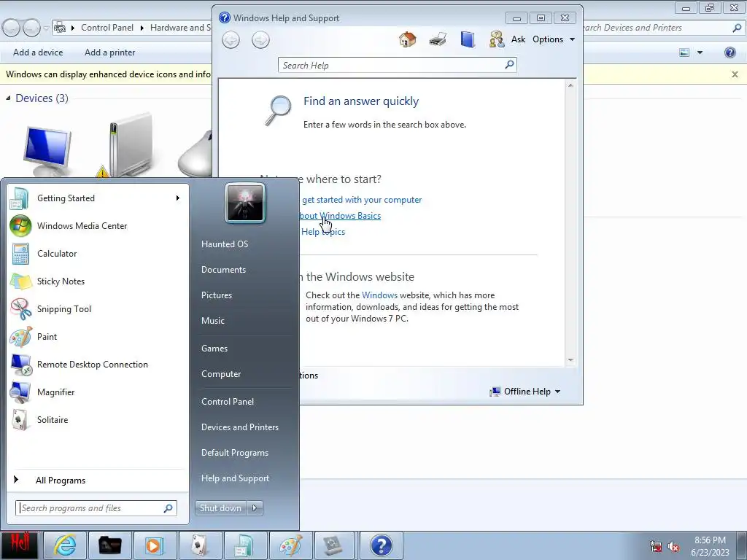
Task: Select the monitor device icon
Action: [47, 151]
